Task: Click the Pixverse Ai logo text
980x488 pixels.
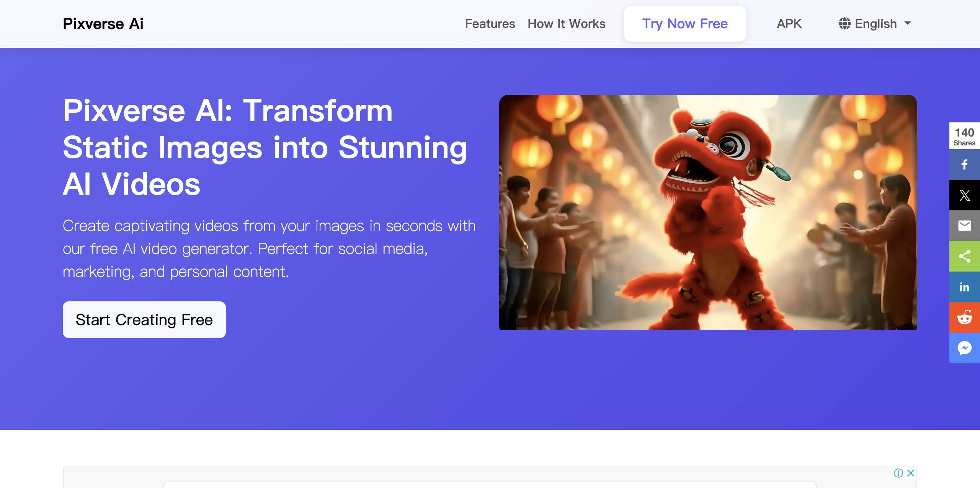Action: 103,24
